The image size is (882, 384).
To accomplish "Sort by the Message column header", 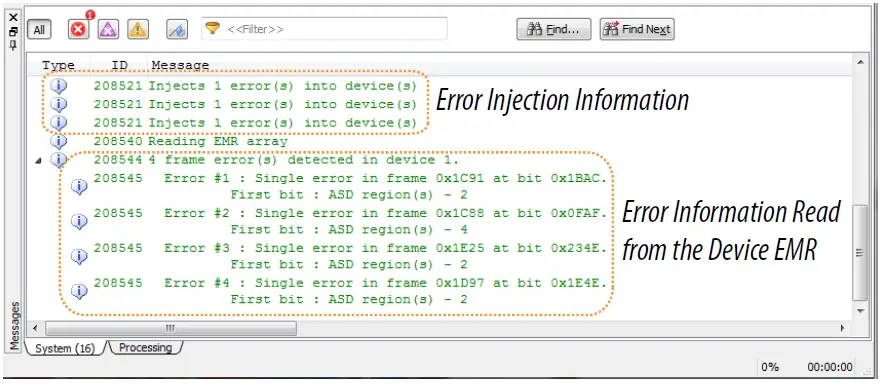I will pos(180,65).
